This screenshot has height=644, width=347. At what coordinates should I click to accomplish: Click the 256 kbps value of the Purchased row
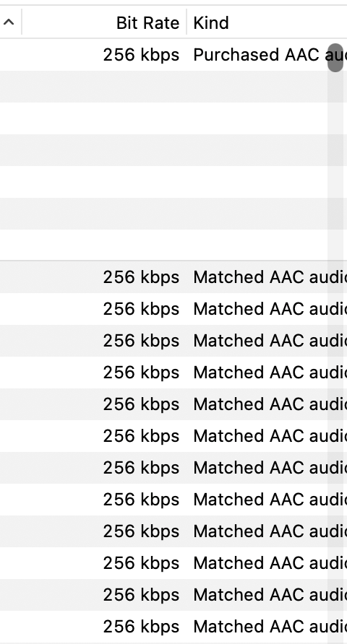pyautogui.click(x=141, y=55)
